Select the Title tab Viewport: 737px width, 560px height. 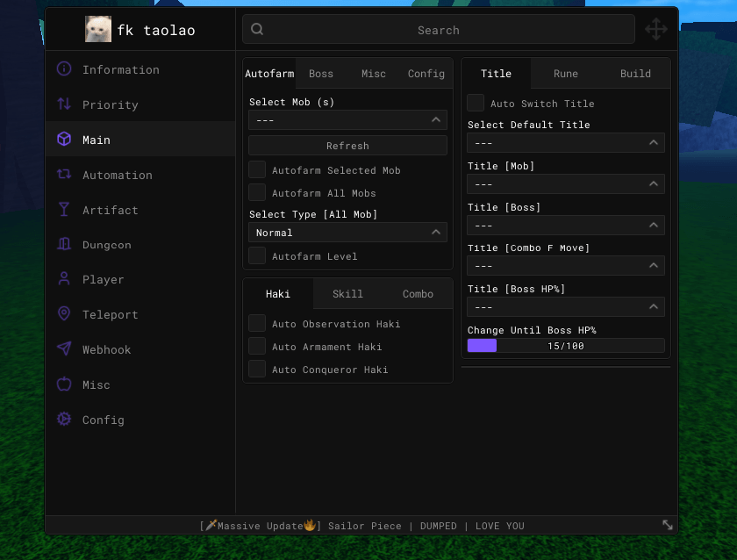click(497, 74)
